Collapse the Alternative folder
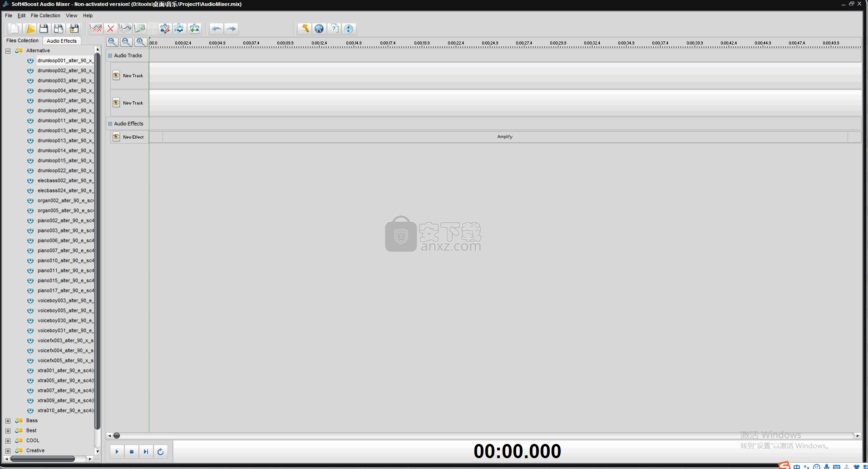868x469 pixels. [x=8, y=51]
